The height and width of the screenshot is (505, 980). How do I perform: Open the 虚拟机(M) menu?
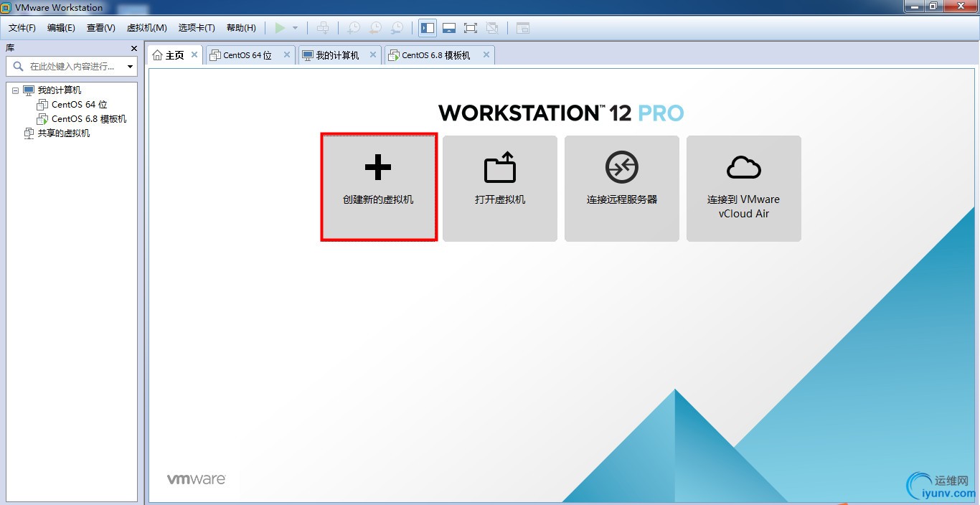[x=147, y=28]
